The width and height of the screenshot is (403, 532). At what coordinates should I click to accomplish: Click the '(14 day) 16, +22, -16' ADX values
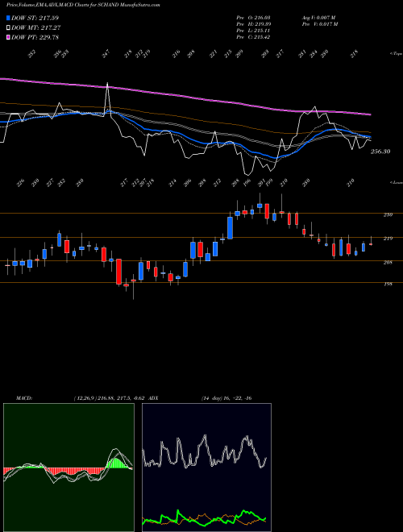[x=226, y=398]
